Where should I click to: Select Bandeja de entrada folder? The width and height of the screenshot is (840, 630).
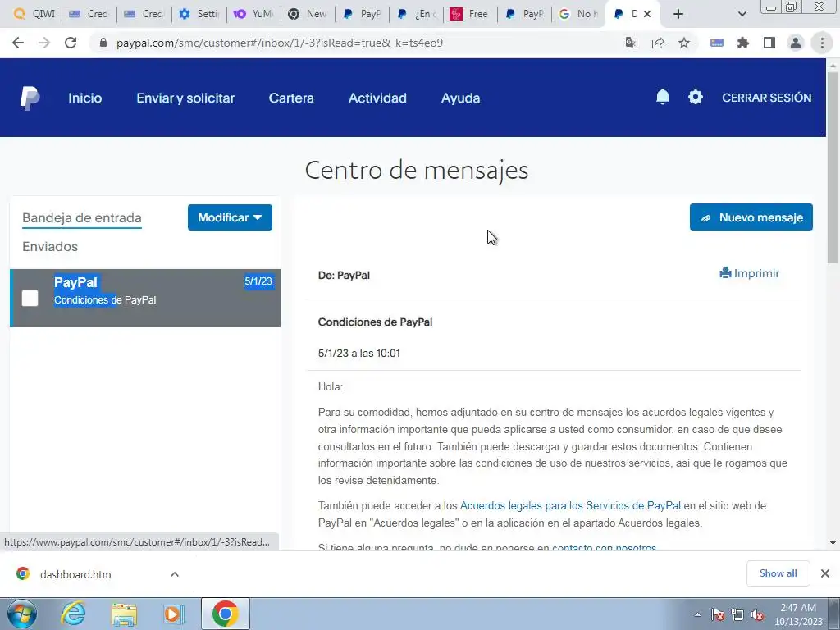[82, 218]
